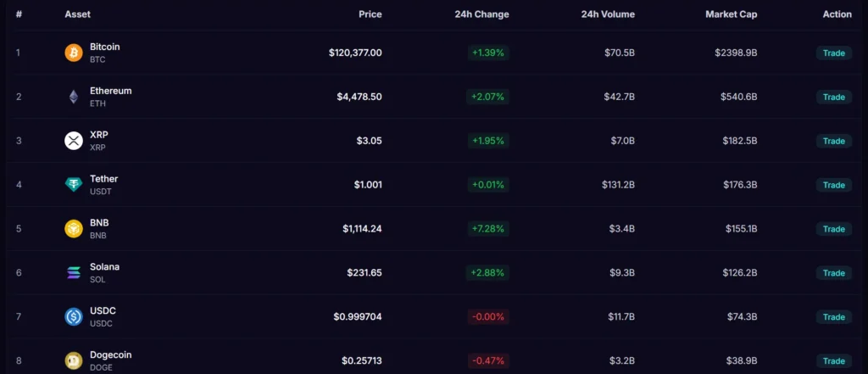The image size is (868, 374).
Task: Sort by 24h Change column header
Action: click(481, 14)
